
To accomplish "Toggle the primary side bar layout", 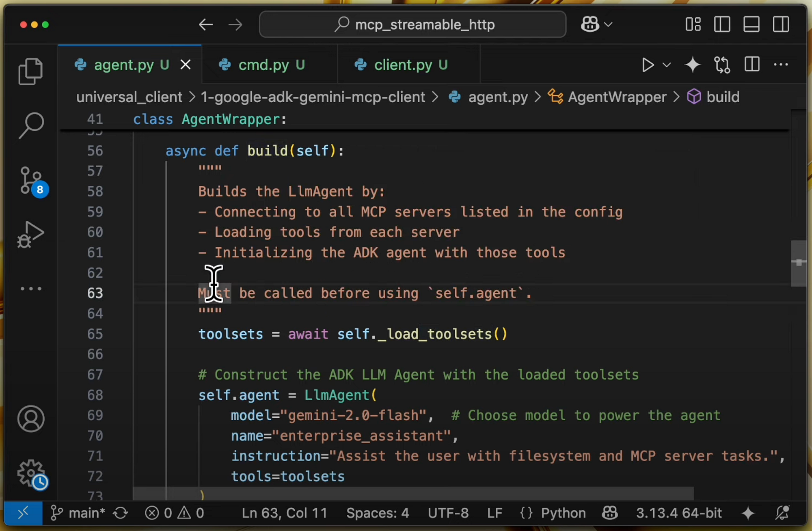I will click(x=722, y=24).
